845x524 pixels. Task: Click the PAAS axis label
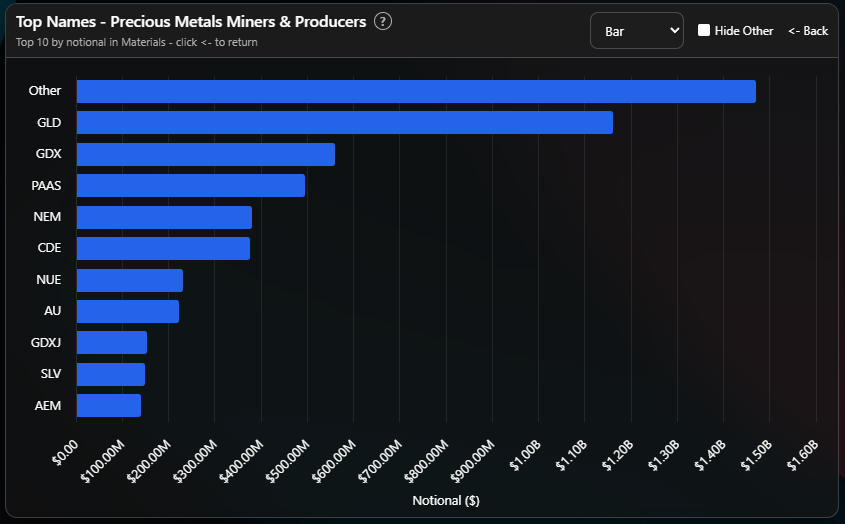point(46,185)
